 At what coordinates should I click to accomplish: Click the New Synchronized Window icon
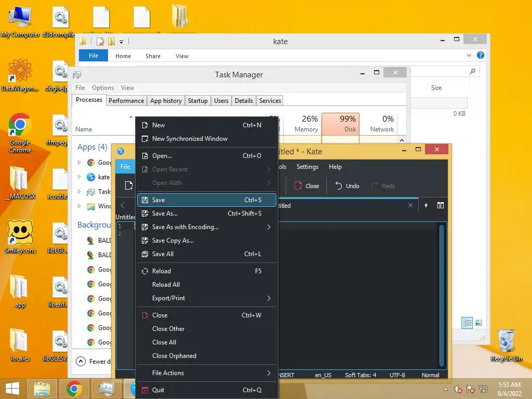[145, 139]
